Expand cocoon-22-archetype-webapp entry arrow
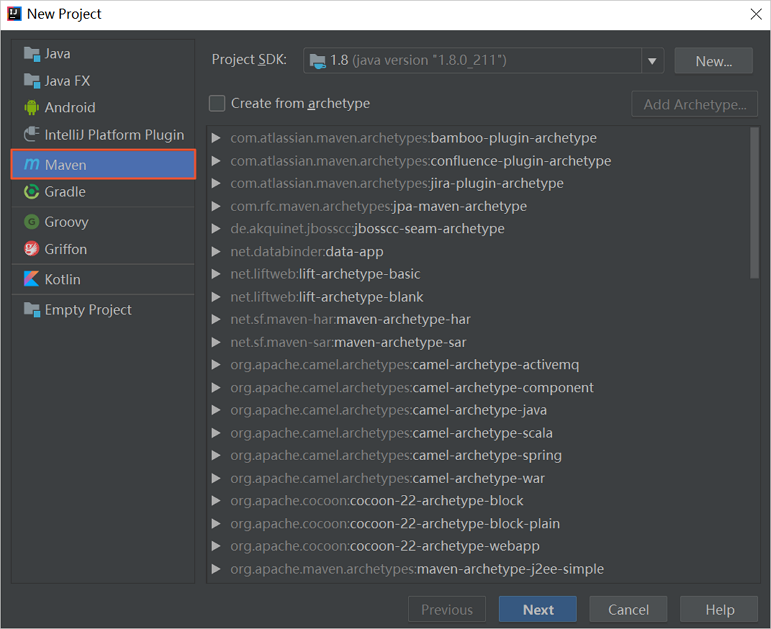This screenshot has height=629, width=771. click(216, 546)
